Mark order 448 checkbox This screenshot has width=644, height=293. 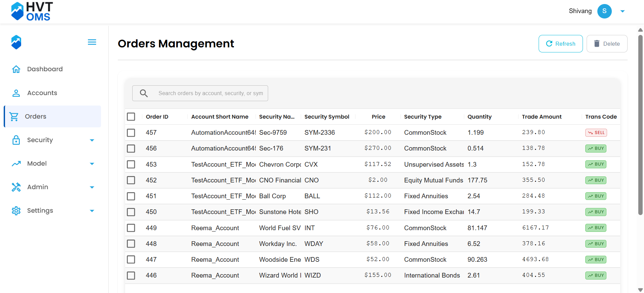coord(131,244)
